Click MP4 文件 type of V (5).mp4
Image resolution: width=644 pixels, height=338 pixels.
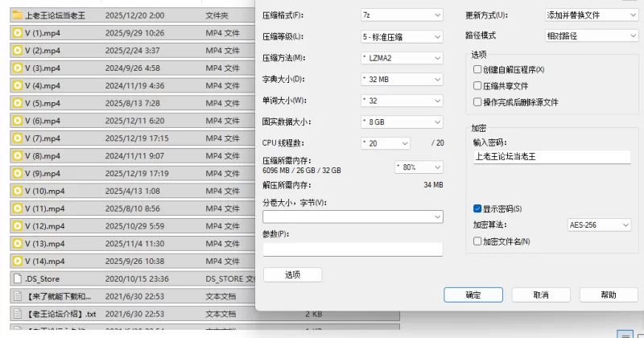pos(223,103)
